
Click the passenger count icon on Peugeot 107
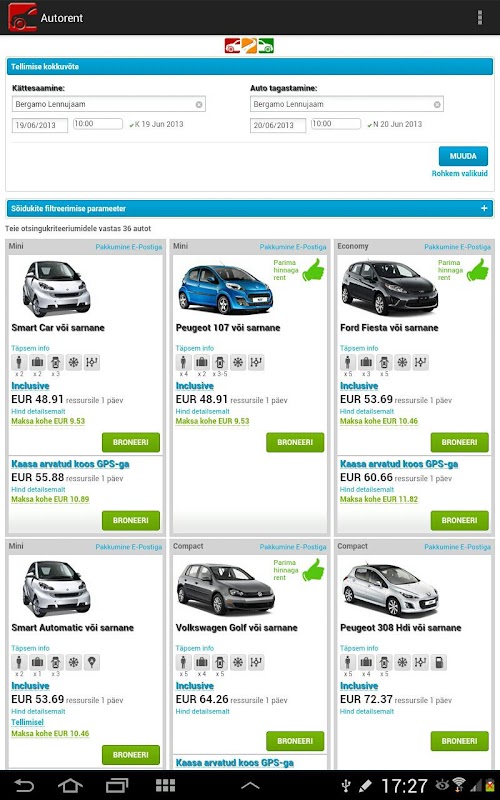[183, 362]
